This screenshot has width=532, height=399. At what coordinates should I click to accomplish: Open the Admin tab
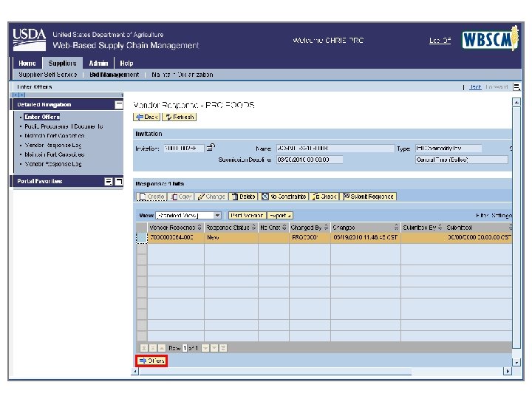tap(98, 63)
